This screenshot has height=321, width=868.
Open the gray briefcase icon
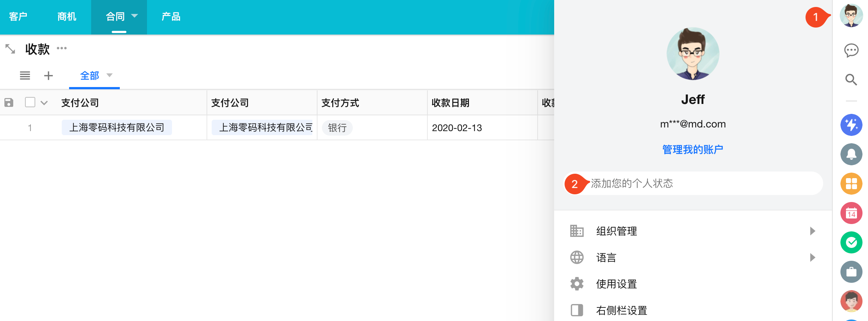coord(851,272)
